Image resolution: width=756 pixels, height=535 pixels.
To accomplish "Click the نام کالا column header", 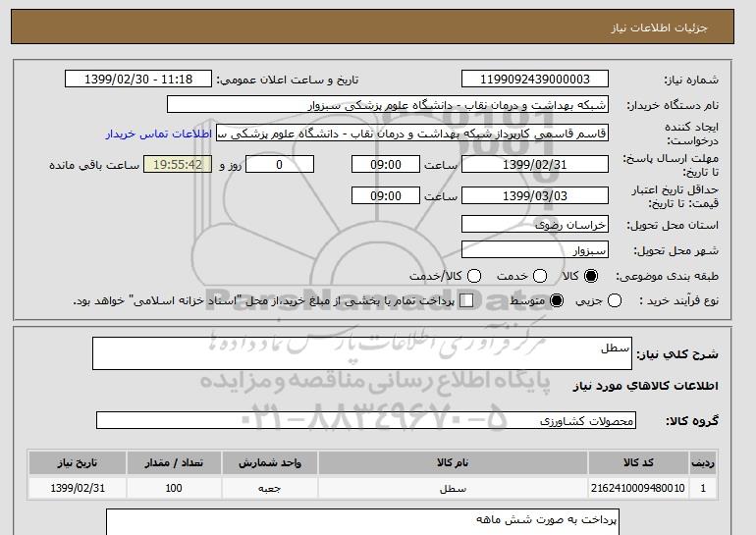I will 453,462.
